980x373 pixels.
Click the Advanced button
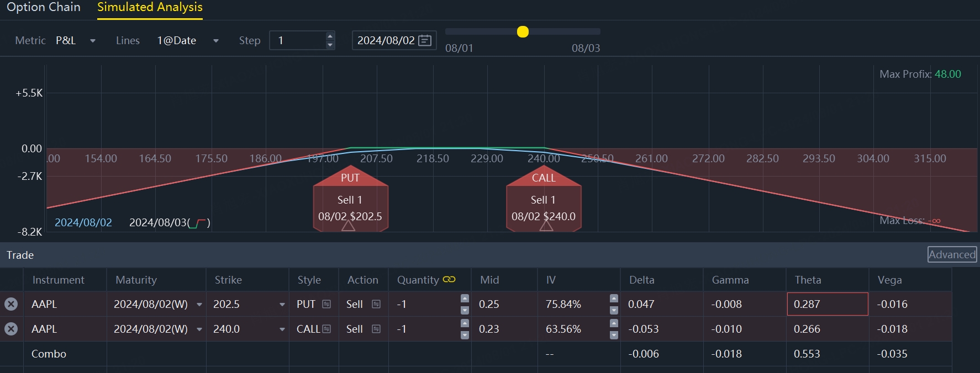click(x=952, y=254)
